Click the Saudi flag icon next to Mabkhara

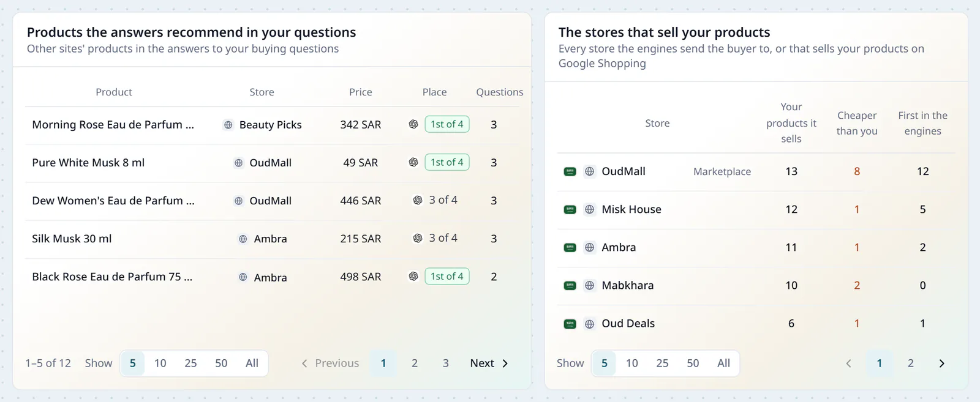click(570, 285)
